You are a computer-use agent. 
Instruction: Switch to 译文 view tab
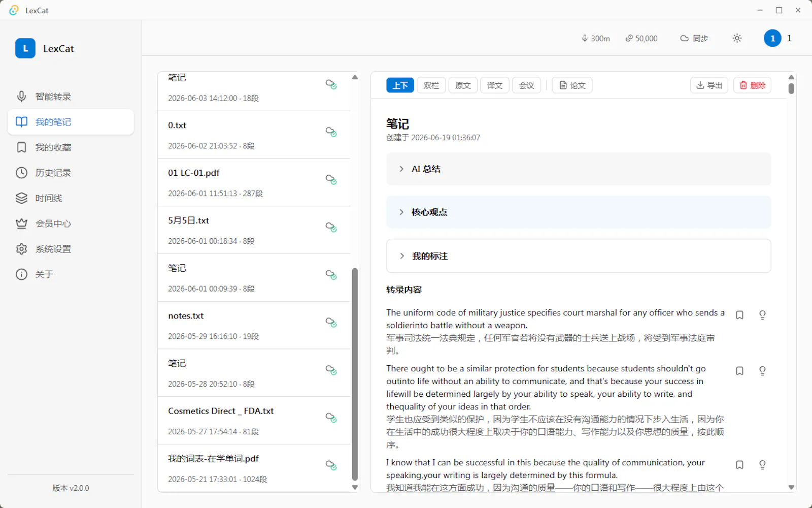[495, 85]
